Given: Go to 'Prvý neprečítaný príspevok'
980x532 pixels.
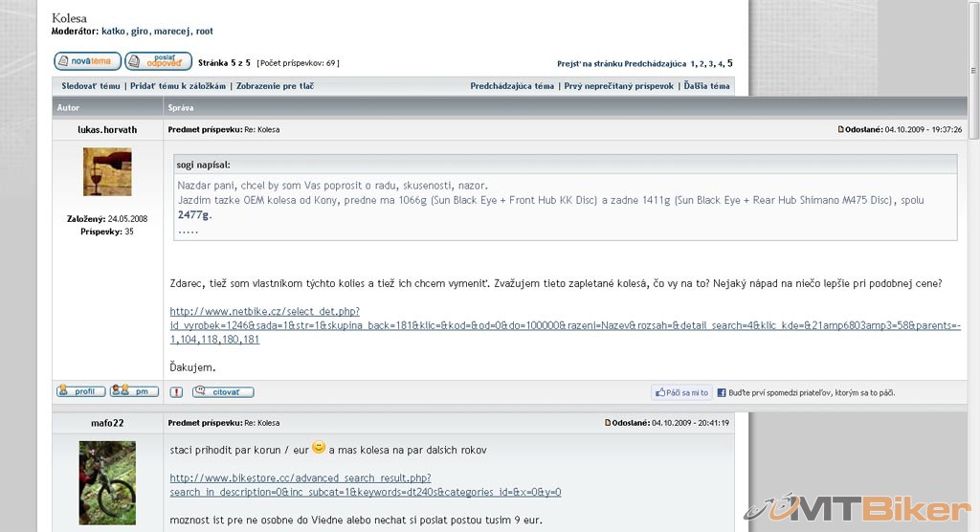Looking at the screenshot, I should 619,86.
